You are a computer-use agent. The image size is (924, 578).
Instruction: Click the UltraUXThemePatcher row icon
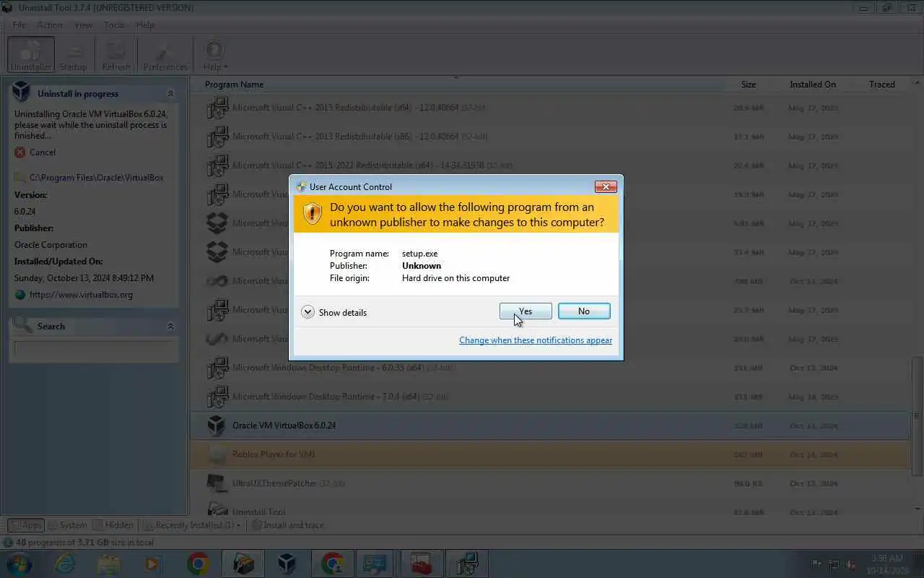[x=217, y=483]
